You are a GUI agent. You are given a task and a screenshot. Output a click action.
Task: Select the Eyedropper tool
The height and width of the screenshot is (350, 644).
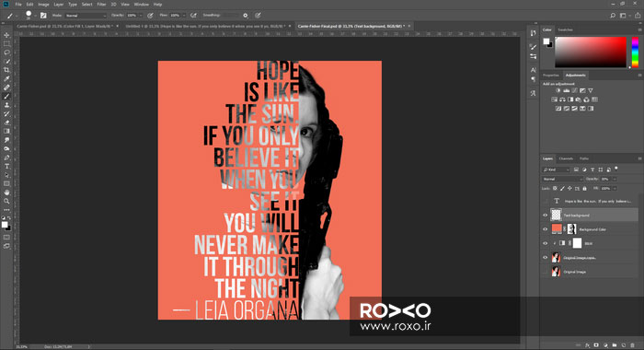pos(6,78)
